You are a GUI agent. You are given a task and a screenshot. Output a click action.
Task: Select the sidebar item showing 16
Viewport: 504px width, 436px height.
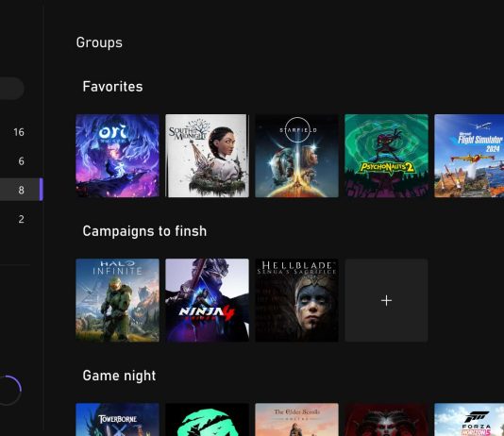pos(19,132)
